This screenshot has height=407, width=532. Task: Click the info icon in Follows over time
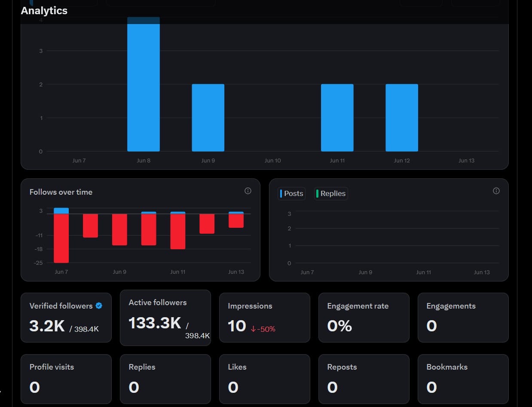pos(248,191)
